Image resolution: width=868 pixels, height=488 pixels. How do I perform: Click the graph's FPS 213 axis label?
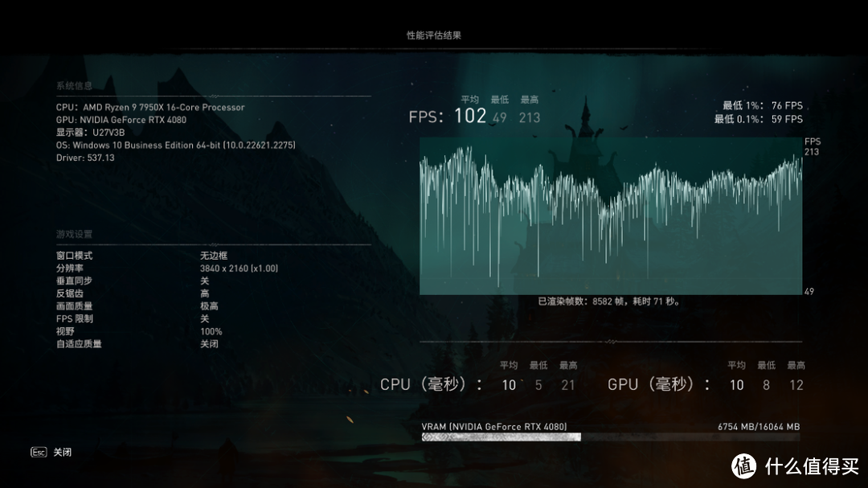point(812,146)
